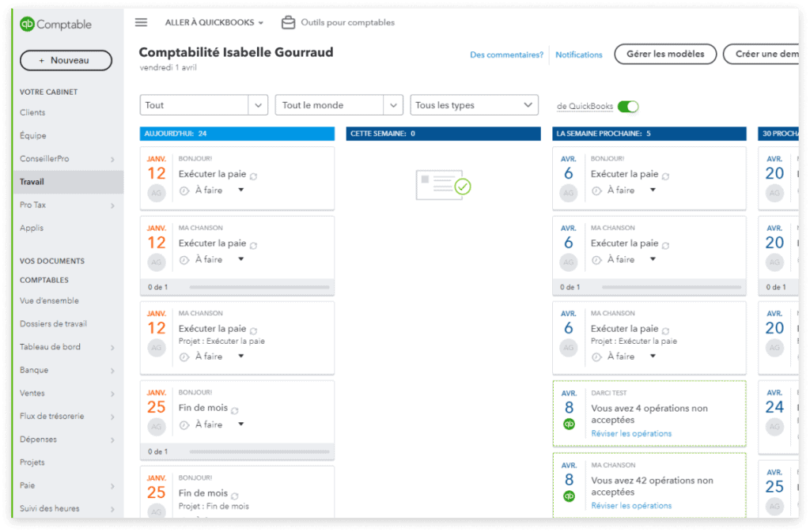Click the Outils pour comptables briefcase icon
The width and height of the screenshot is (810, 532).
(x=287, y=22)
